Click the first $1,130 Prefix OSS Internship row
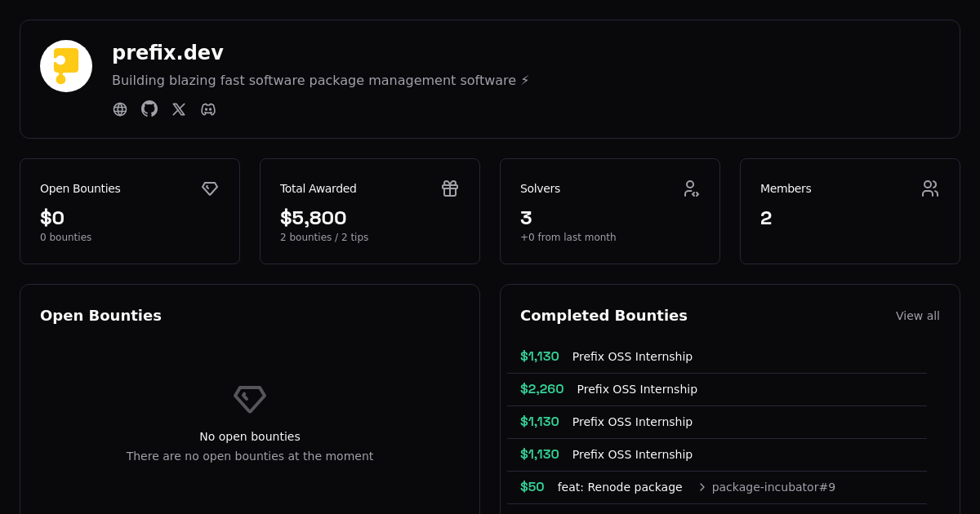The image size is (980, 514). [632, 357]
